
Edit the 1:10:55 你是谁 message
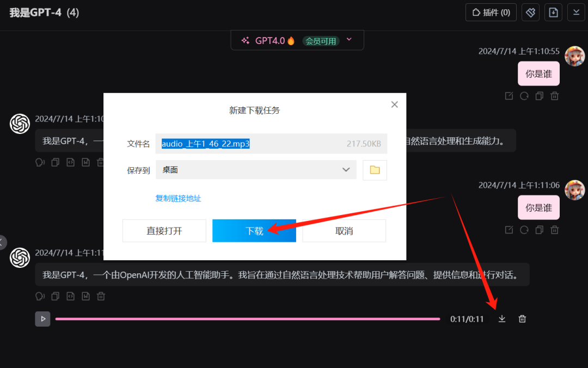pos(509,96)
